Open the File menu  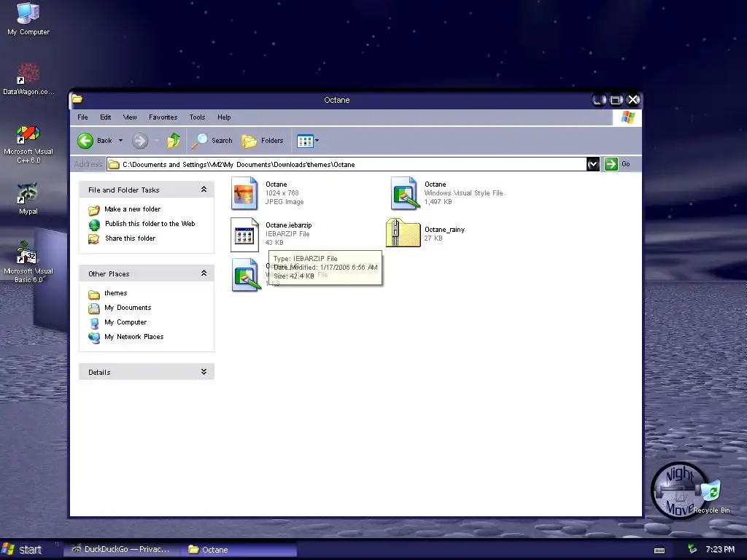pos(82,117)
